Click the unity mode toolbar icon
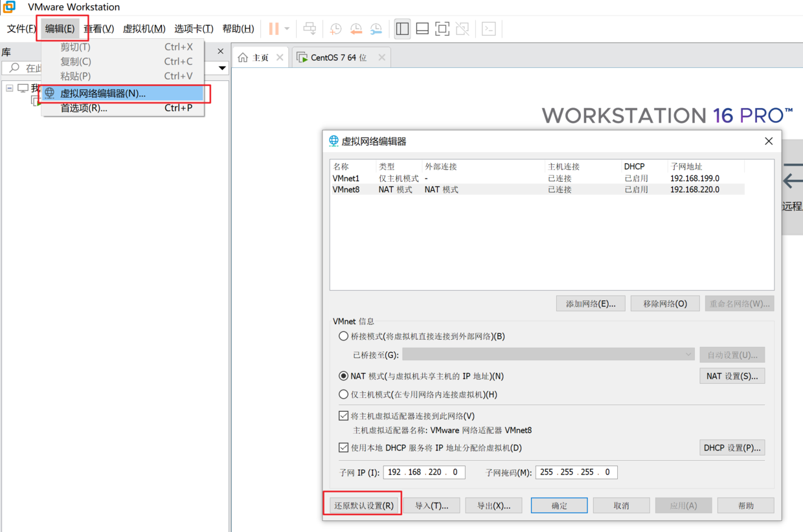 click(462, 28)
